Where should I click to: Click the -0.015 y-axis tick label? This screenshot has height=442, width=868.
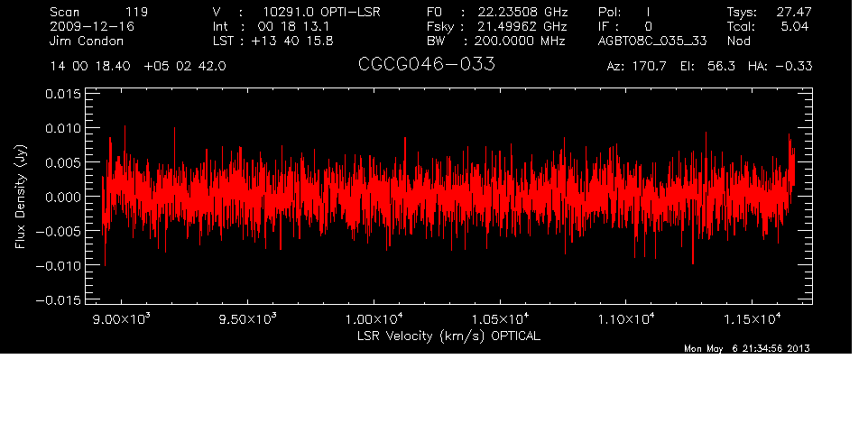[59, 300]
